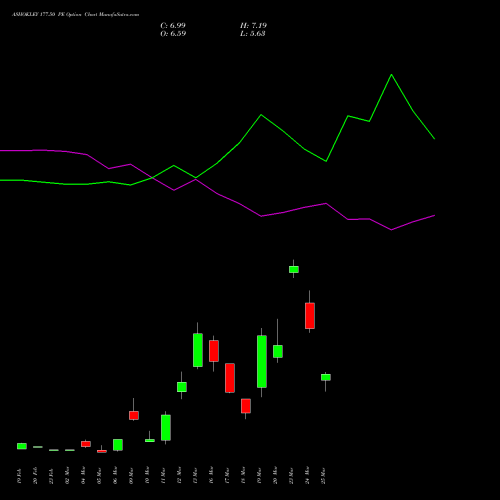Click the 10 Mar date label

[x=147, y=476]
